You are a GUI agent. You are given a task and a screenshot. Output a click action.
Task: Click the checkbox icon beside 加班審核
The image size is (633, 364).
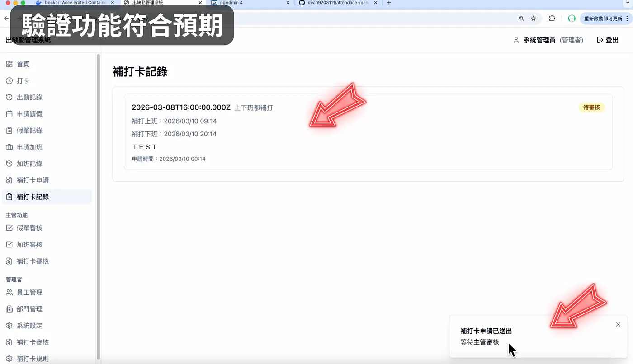(9, 245)
